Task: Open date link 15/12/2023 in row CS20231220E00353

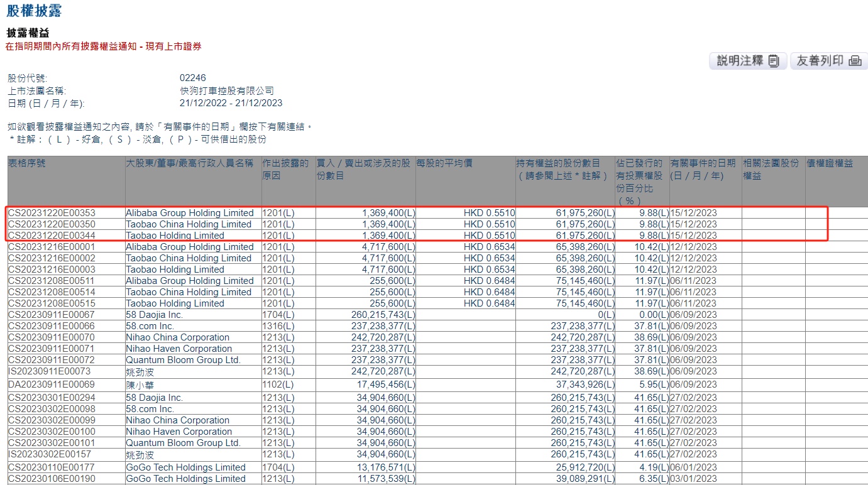Action: 693,213
